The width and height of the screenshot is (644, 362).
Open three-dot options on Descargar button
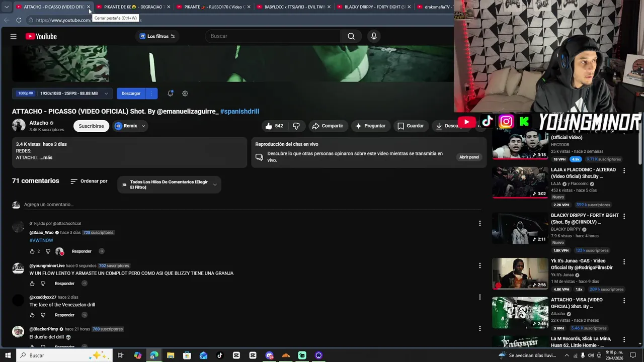coord(151,94)
